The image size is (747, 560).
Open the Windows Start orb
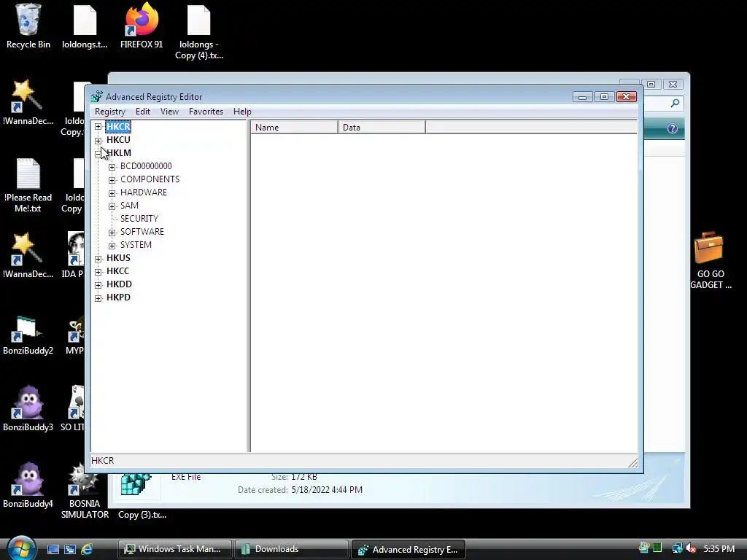pos(21,548)
